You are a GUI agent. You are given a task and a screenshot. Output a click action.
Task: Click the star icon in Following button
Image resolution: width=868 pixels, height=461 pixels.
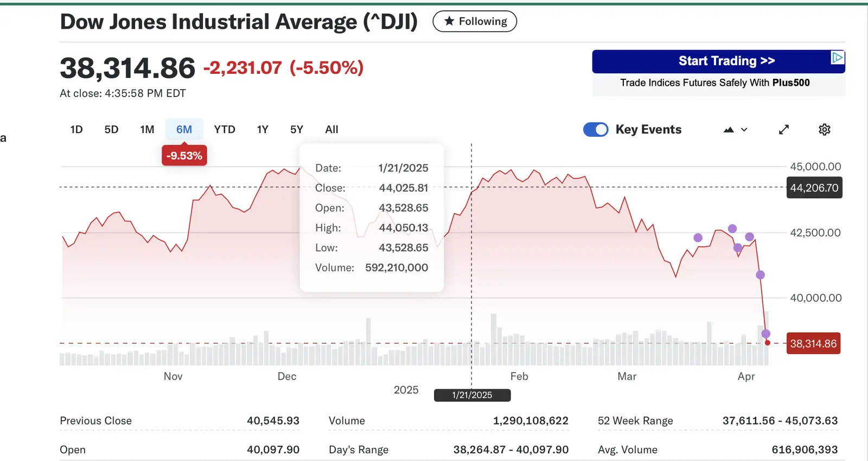[x=449, y=21]
